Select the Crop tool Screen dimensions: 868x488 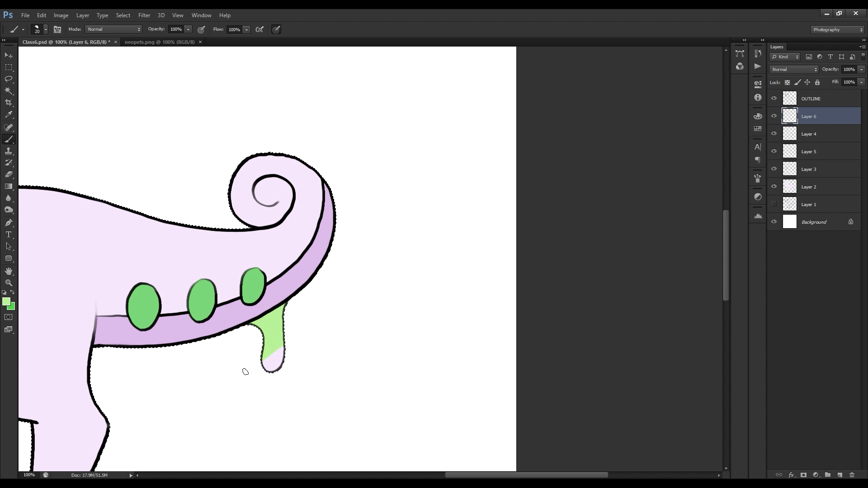click(9, 103)
